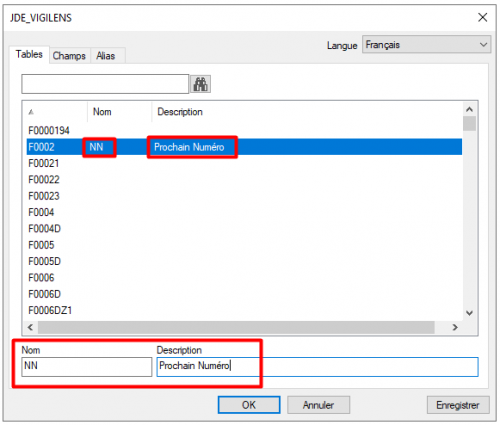The image size is (500, 425).
Task: Switch to the Champs tab
Action: pos(69,55)
